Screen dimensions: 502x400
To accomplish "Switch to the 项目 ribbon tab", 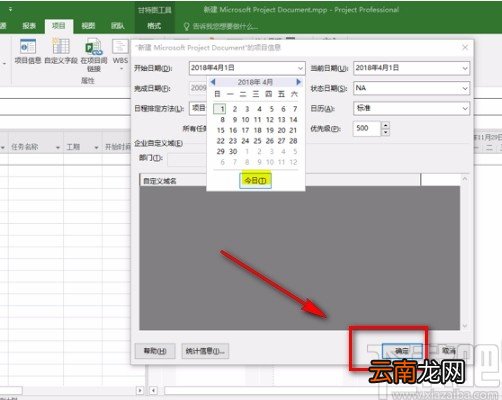I will pyautogui.click(x=59, y=26).
